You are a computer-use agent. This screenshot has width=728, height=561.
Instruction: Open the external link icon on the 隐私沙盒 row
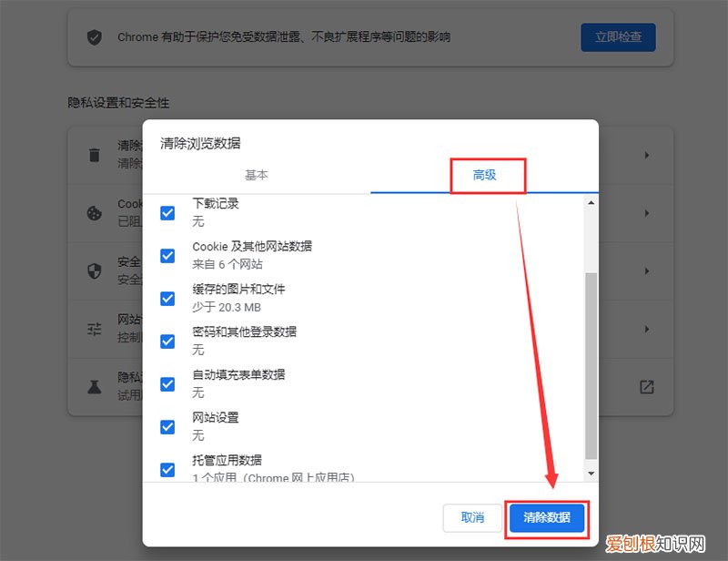tap(646, 386)
